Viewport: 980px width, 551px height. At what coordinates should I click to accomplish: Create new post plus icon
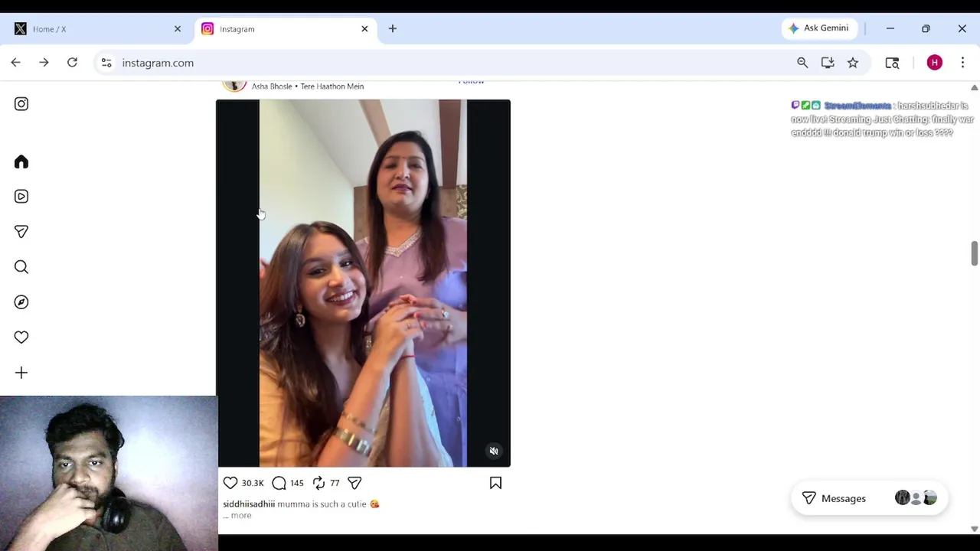tap(21, 373)
